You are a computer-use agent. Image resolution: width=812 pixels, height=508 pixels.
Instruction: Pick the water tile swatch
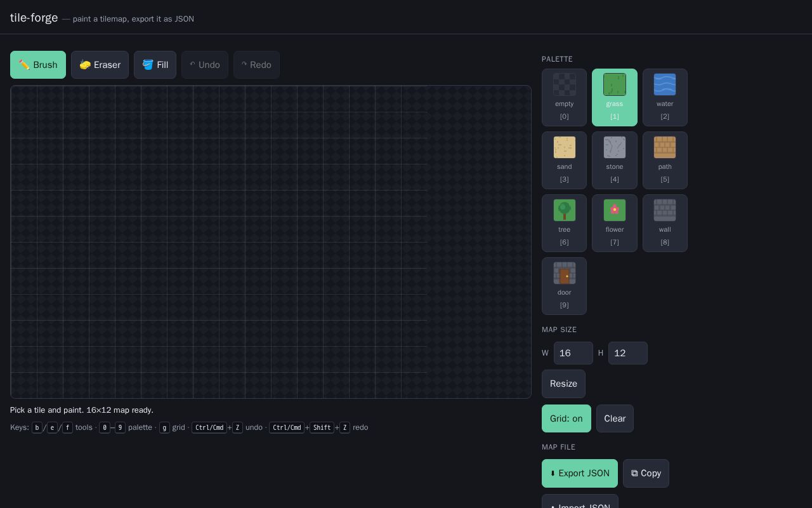(665, 98)
